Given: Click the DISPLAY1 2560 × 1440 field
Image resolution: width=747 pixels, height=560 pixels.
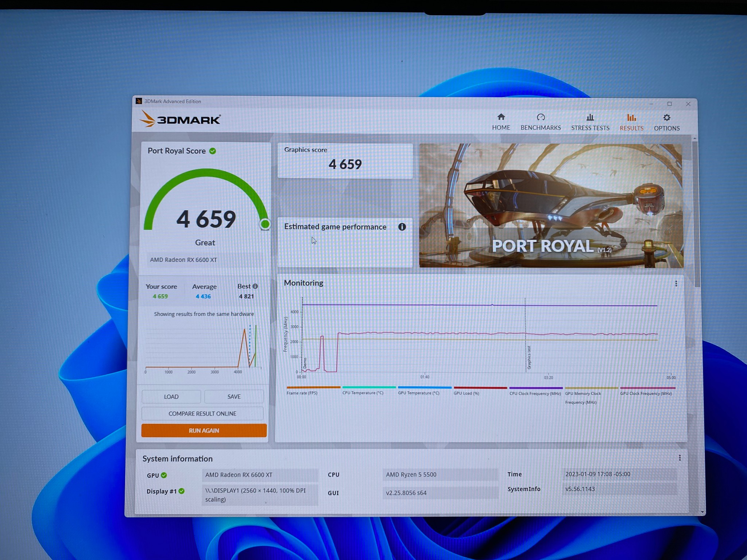Looking at the screenshot, I should pos(260,495).
